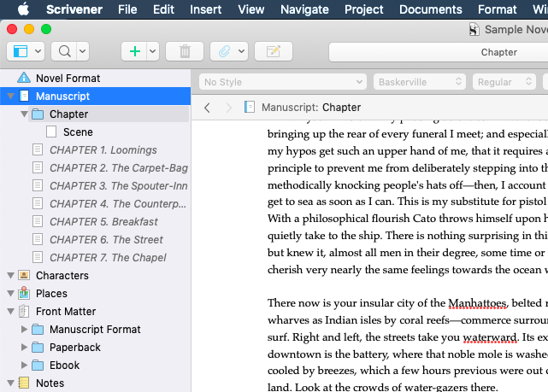This screenshot has height=392, width=548.
Task: Select Front Matter in binder
Action: click(66, 312)
